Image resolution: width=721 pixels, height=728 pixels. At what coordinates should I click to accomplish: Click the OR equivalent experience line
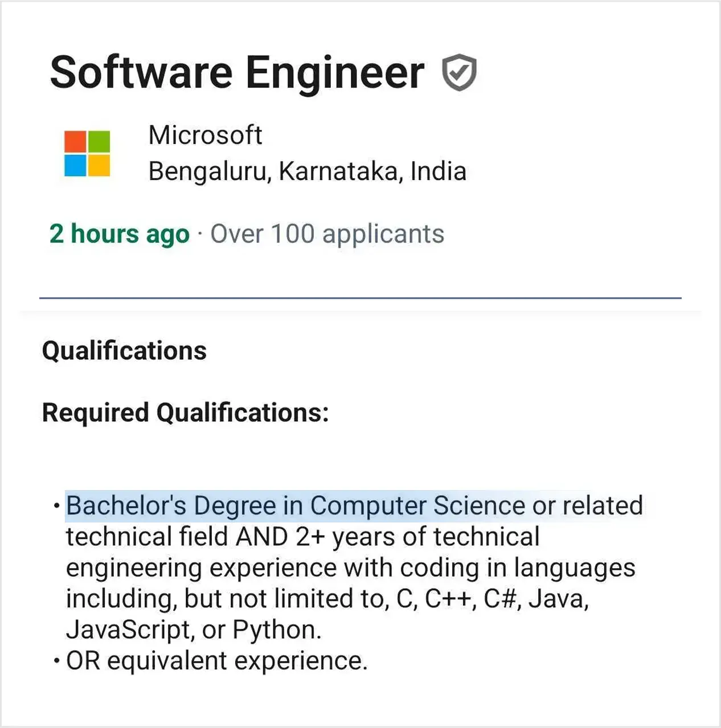pos(216,661)
